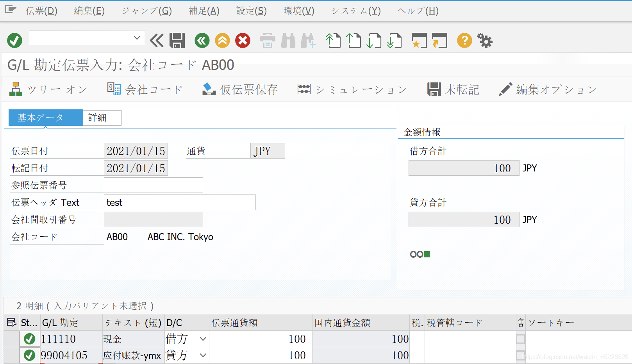
Task: Open the ジャンプ(G) menu
Action: [x=147, y=11]
